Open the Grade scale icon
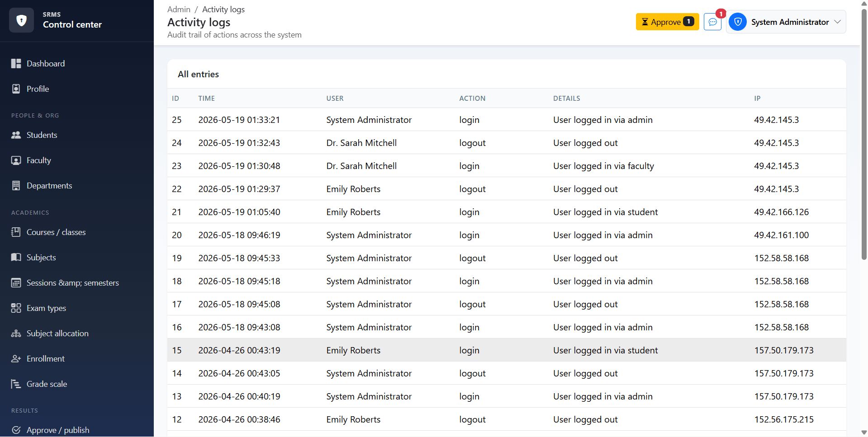Viewport: 868px width, 437px height. pos(16,384)
